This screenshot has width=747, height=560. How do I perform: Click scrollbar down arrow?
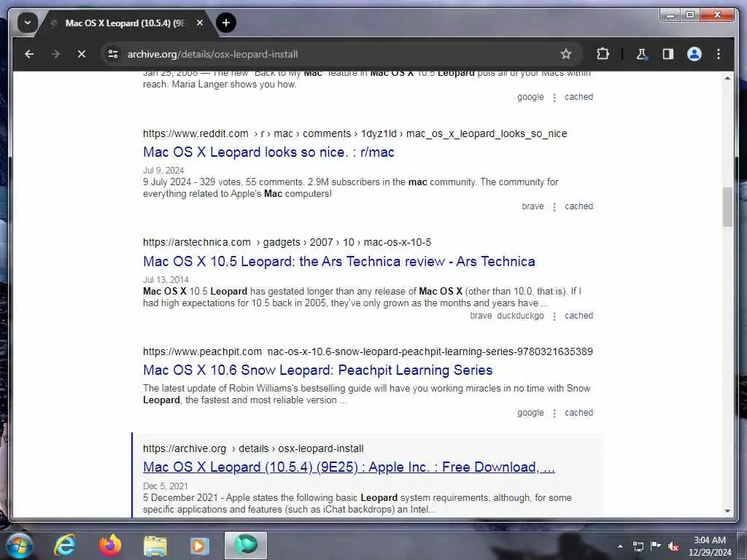(727, 511)
